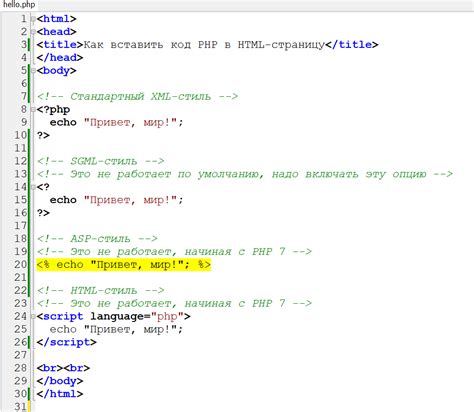Screen dimensions: 474x412
Task: Click the title text 'Как вставить код PHP'
Action: pyautogui.click(x=151, y=45)
